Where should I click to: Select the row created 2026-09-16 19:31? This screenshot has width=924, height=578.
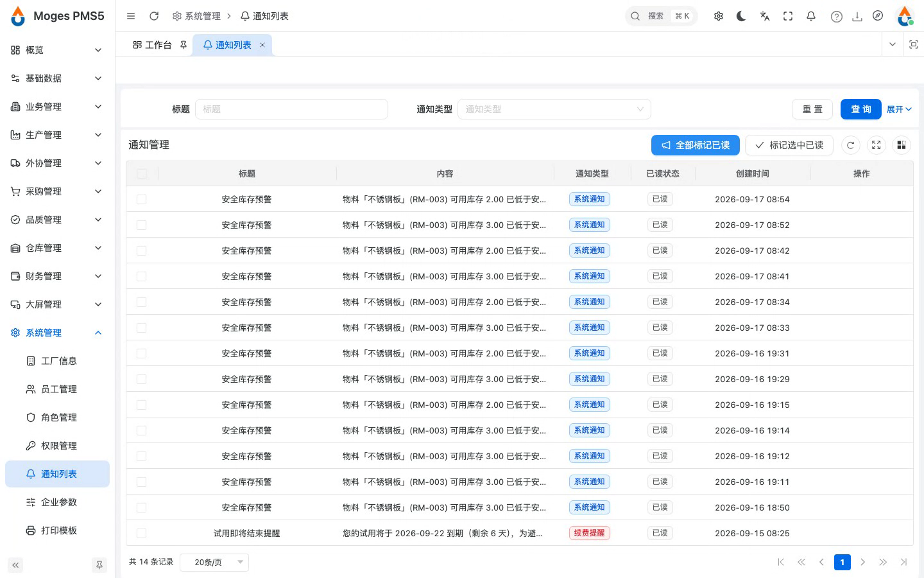142,353
